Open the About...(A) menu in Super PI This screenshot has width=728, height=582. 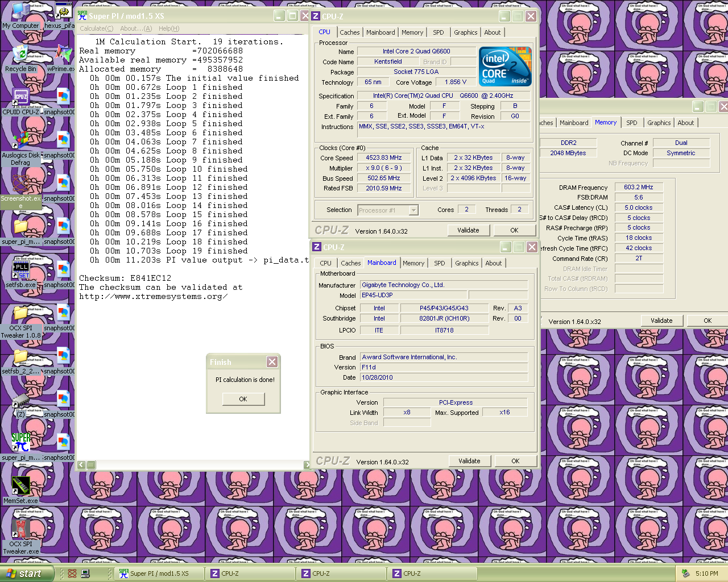(x=136, y=28)
